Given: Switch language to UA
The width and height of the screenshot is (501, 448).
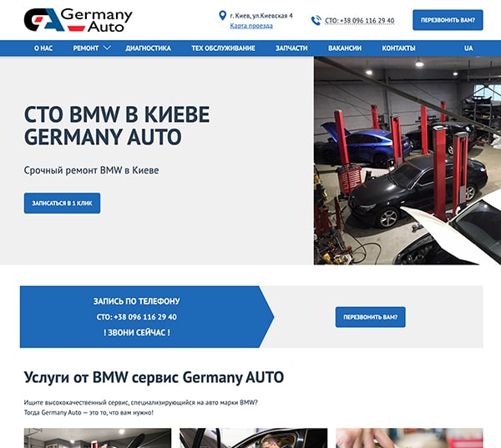Looking at the screenshot, I should (468, 48).
